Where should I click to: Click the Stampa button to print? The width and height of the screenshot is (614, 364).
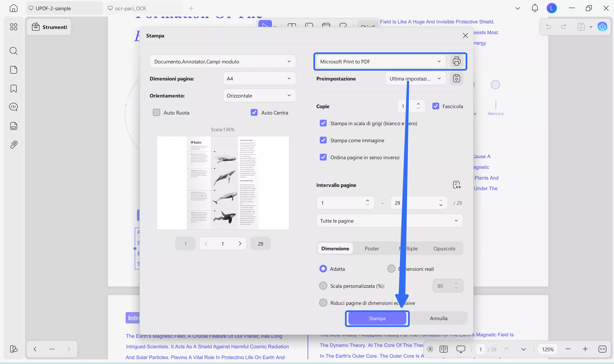pos(377,318)
